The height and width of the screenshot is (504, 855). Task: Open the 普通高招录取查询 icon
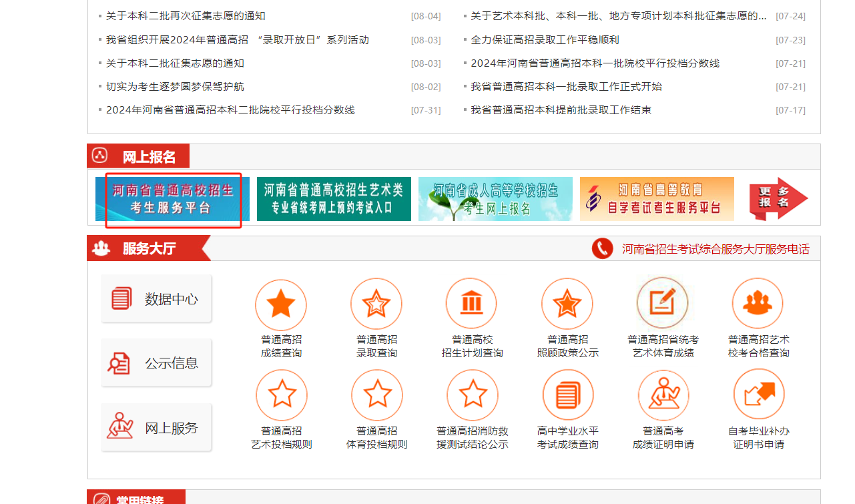tap(376, 304)
